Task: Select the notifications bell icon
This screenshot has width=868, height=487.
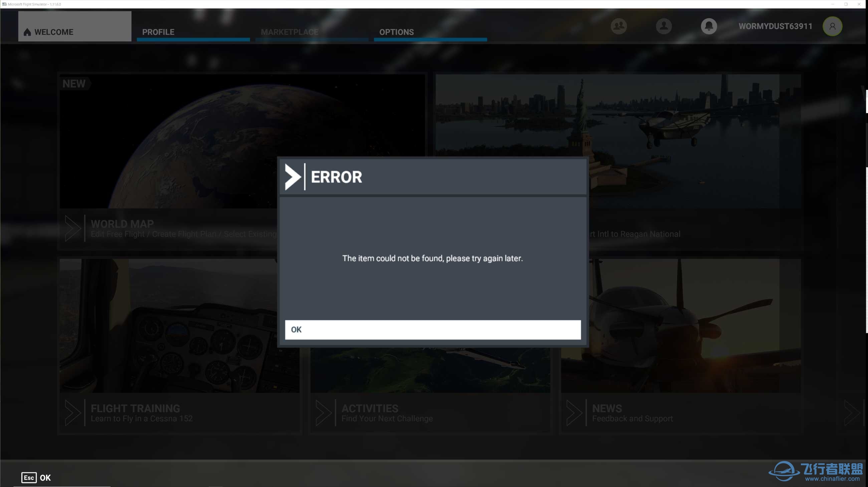Action: tap(709, 26)
